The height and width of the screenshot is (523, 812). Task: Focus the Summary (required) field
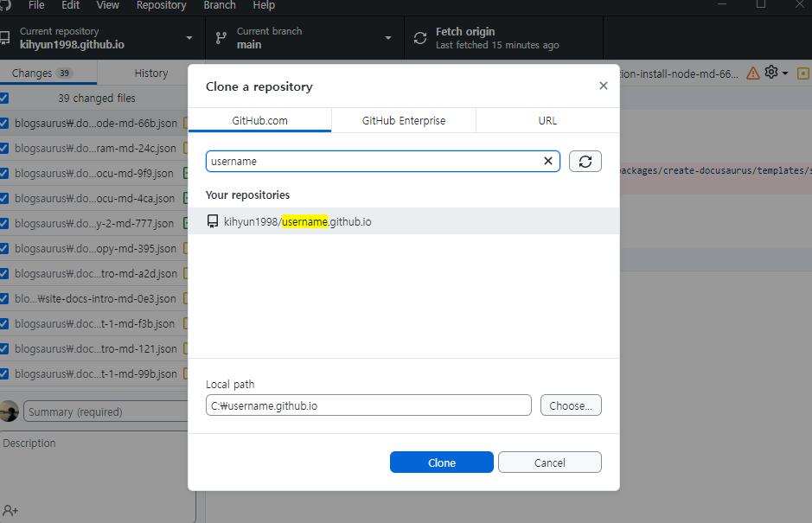point(106,411)
